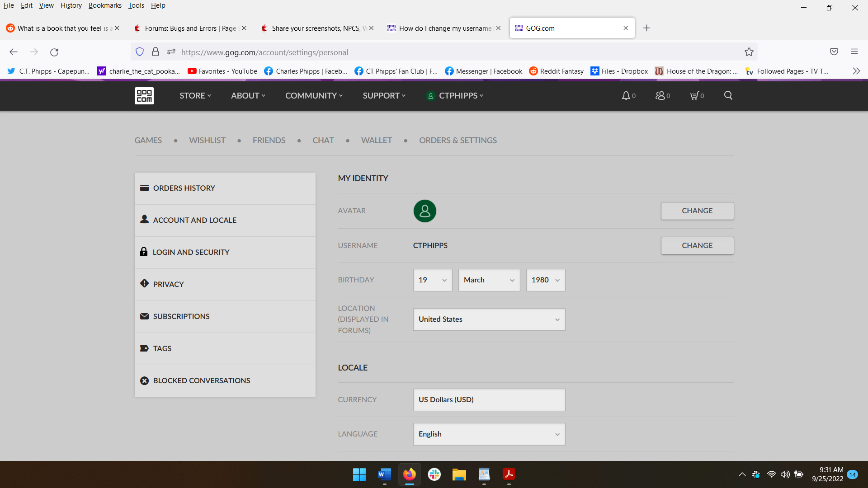
Task: Open Adobe Acrobat from the taskbar
Action: tap(509, 474)
